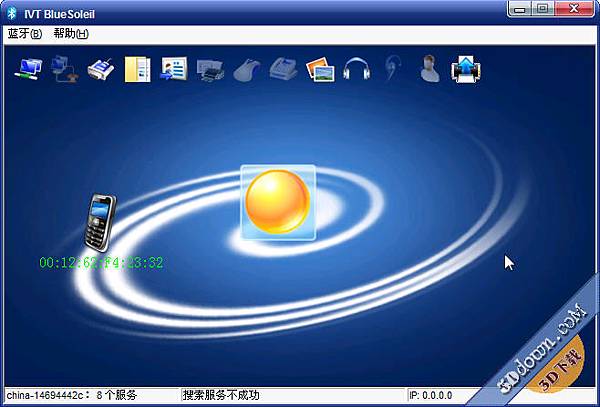Open the 蓝牙(B) menu
600x407 pixels.
[x=24, y=34]
